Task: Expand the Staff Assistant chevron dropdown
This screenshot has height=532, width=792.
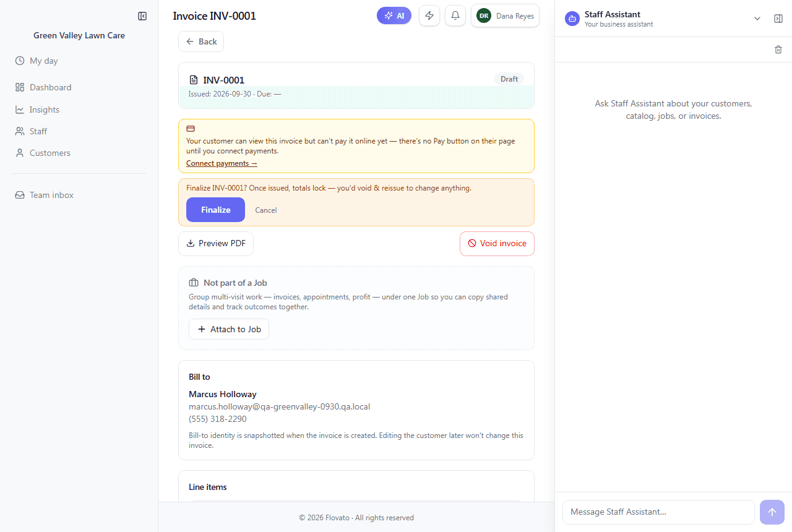Action: click(757, 19)
